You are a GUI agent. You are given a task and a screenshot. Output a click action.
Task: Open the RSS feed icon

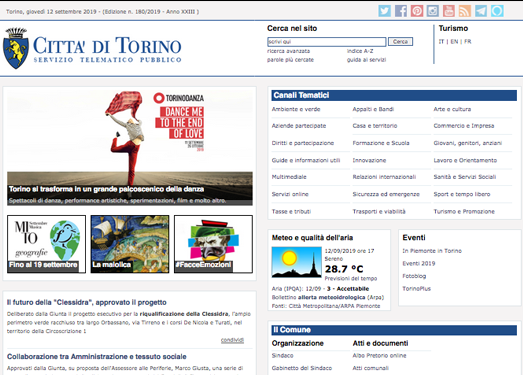(465, 11)
